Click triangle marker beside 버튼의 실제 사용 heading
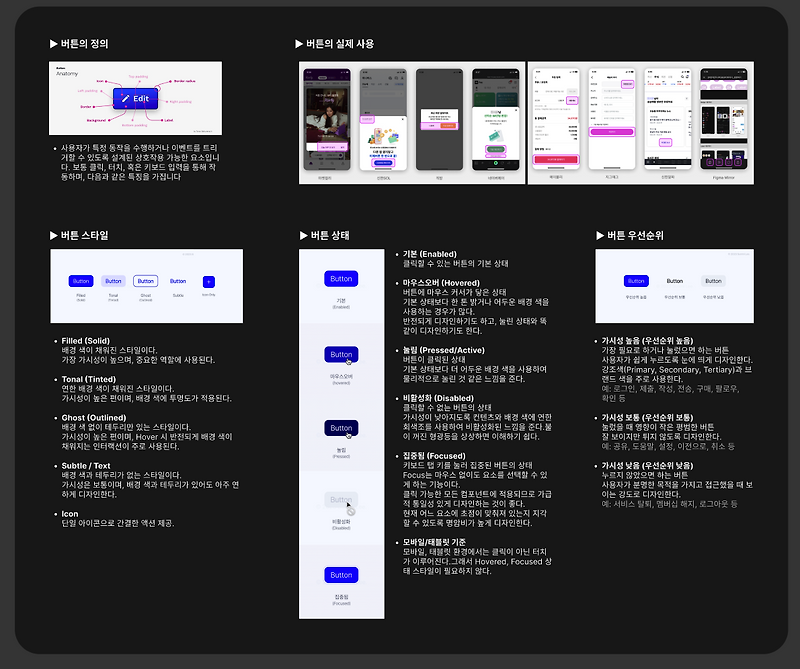Screen dimensions: 800x669 (x=299, y=44)
